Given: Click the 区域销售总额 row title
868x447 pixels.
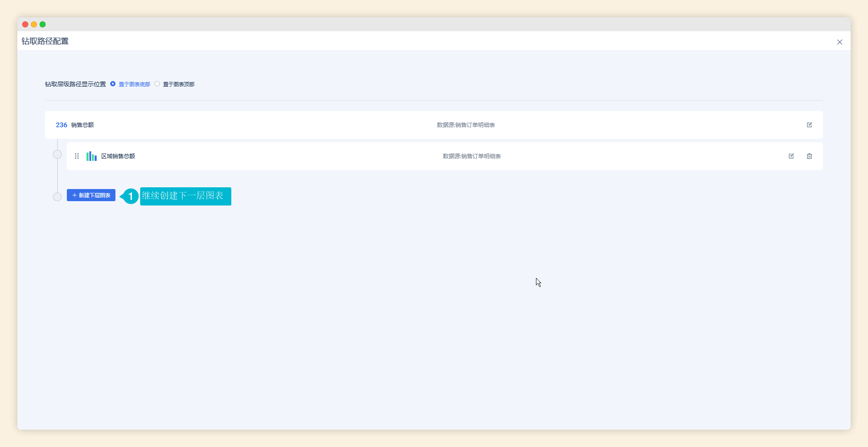Looking at the screenshot, I should pos(118,156).
